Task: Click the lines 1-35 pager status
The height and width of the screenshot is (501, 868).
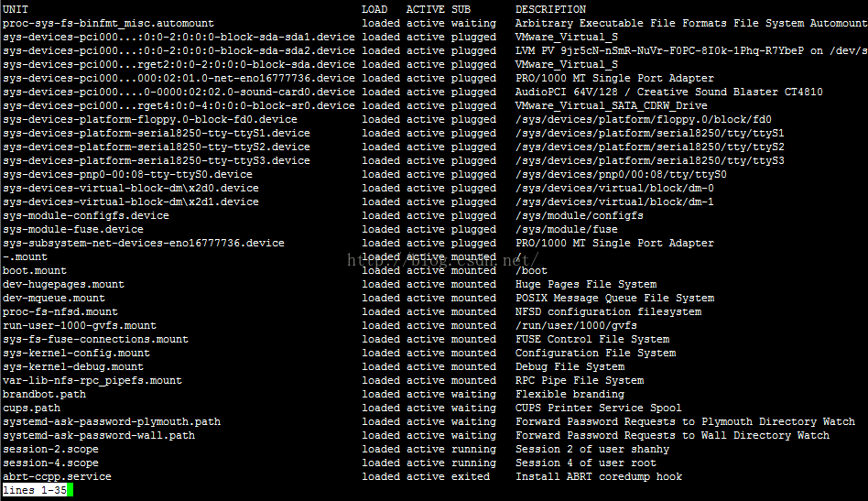Action: tap(34, 490)
